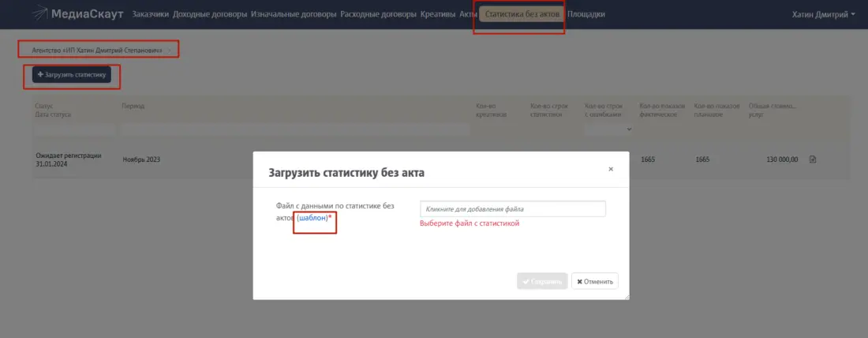The width and height of the screenshot is (868, 338).
Task: Open the document icon in the Ноябрь 2023 row
Action: (813, 160)
